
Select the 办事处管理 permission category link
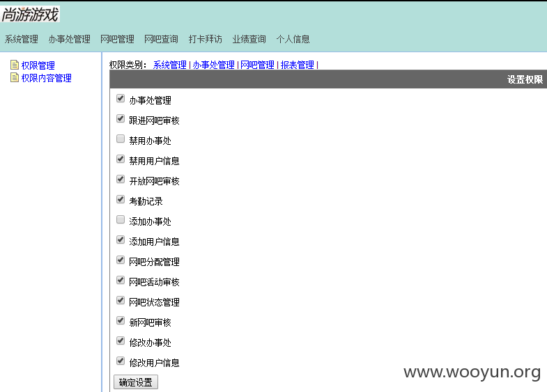point(213,65)
